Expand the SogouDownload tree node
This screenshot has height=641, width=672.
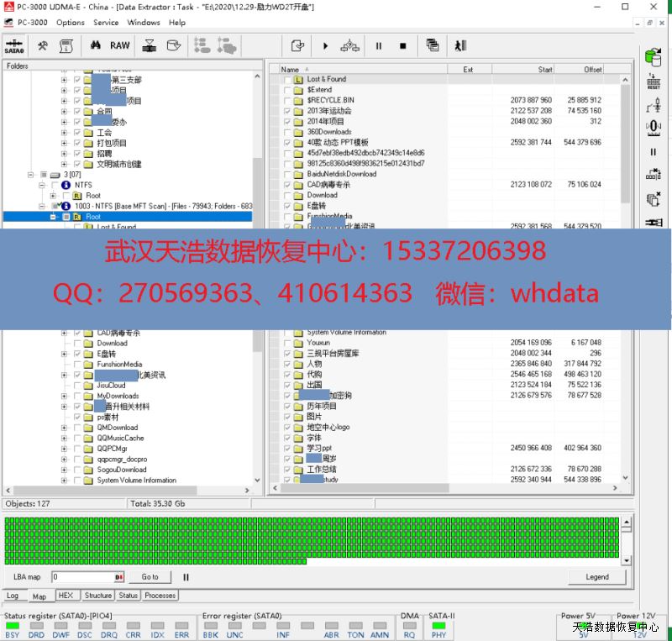pos(65,470)
